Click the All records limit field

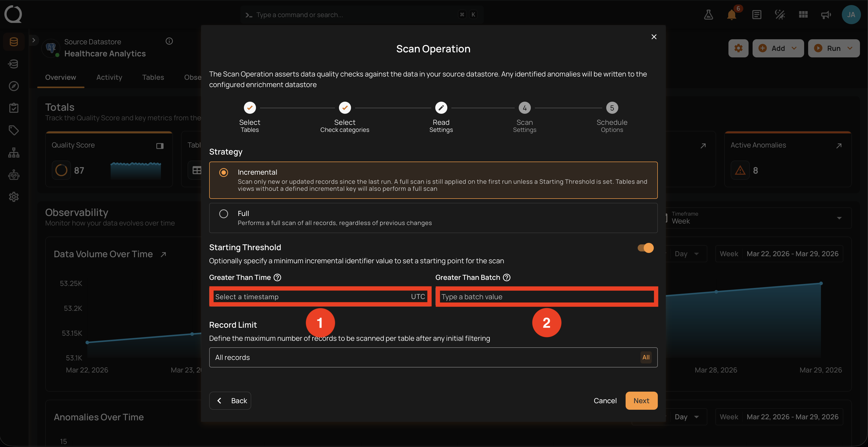click(x=433, y=357)
